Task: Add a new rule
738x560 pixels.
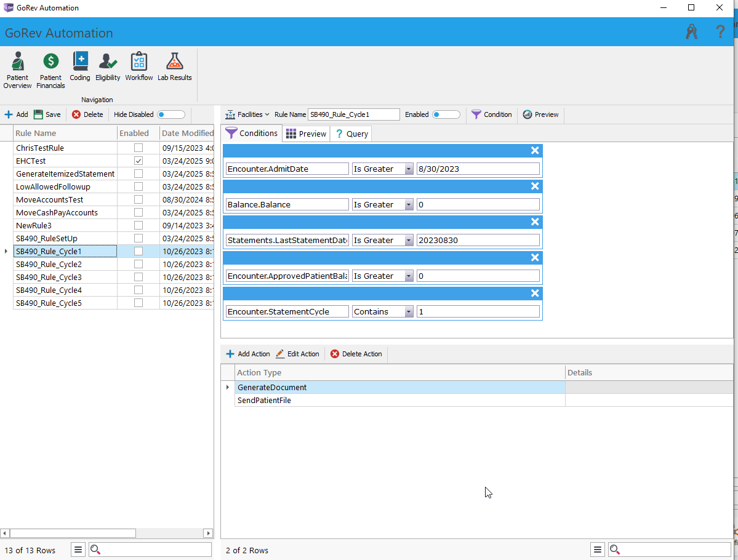Action: pyautogui.click(x=16, y=114)
